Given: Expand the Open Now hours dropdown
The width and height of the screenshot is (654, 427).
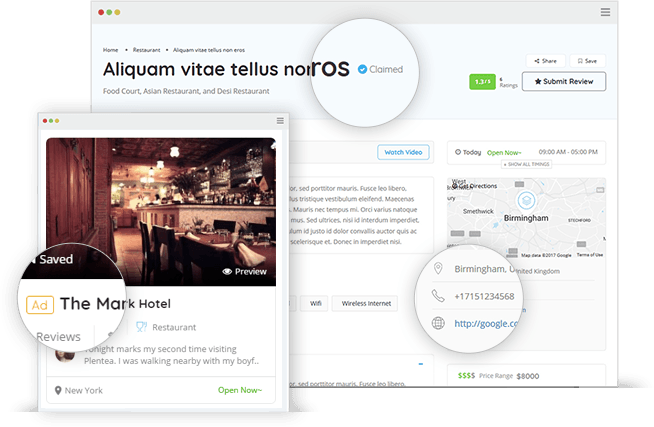Looking at the screenshot, I should [x=504, y=153].
